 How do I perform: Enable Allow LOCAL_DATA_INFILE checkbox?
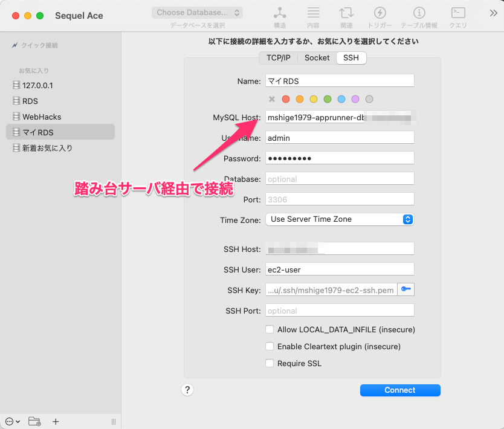click(270, 329)
